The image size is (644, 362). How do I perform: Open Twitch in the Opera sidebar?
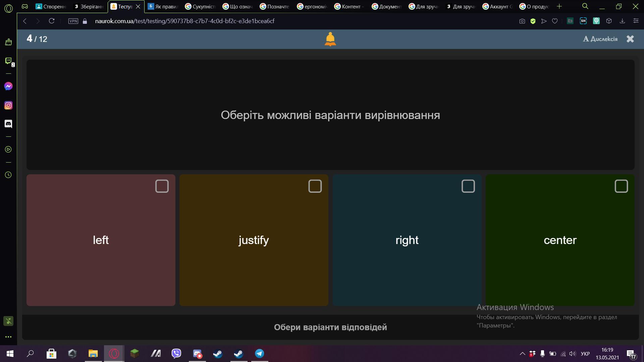coord(8,61)
